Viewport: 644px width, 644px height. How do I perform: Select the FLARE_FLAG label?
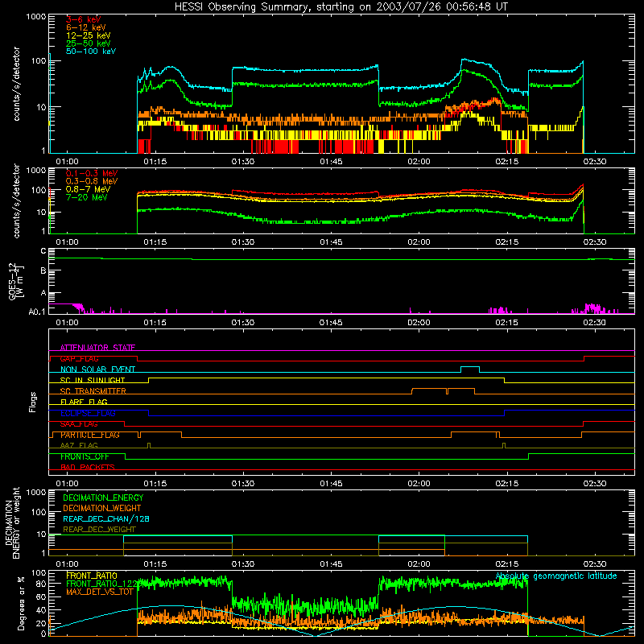tap(84, 402)
